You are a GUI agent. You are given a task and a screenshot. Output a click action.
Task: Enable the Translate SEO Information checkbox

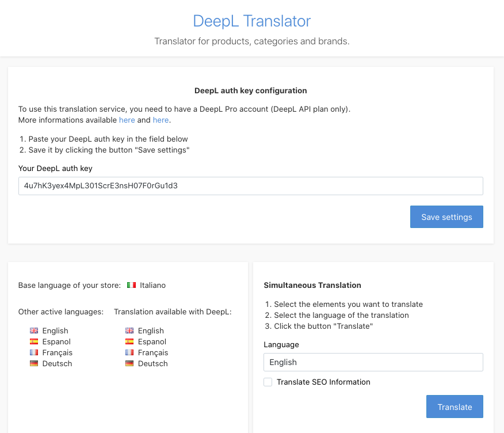[x=268, y=382]
